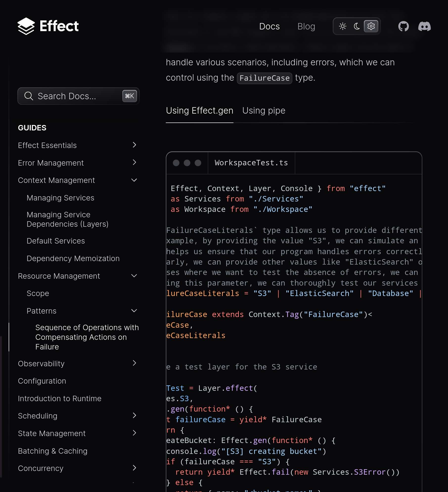Viewport: 448px width, 492px height.
Task: Switch to the Using pipe tab
Action: click(264, 111)
